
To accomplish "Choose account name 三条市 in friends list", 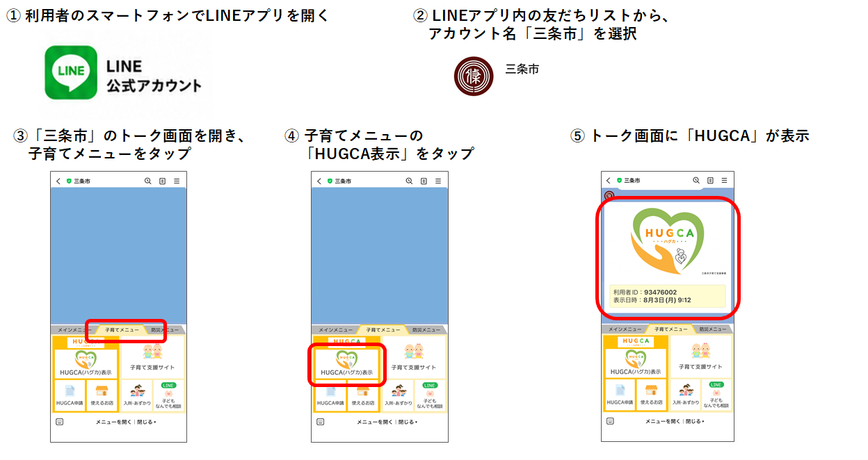I will (x=522, y=69).
